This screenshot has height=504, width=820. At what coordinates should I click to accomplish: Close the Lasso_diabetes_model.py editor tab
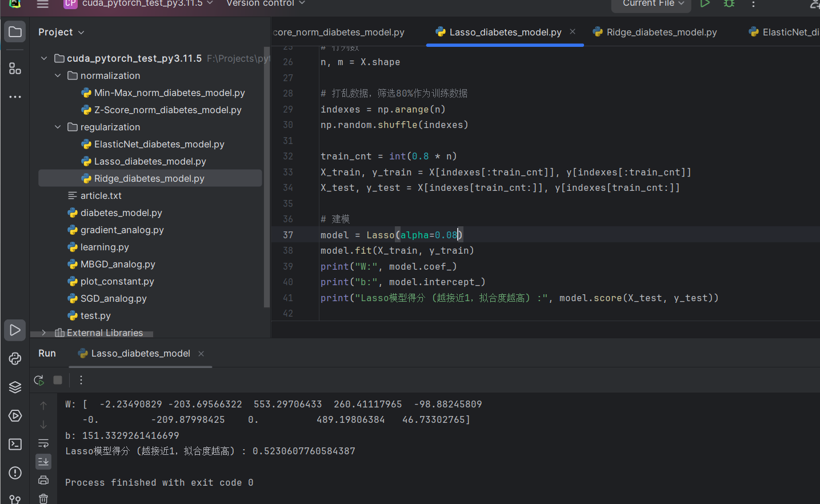coord(573,32)
